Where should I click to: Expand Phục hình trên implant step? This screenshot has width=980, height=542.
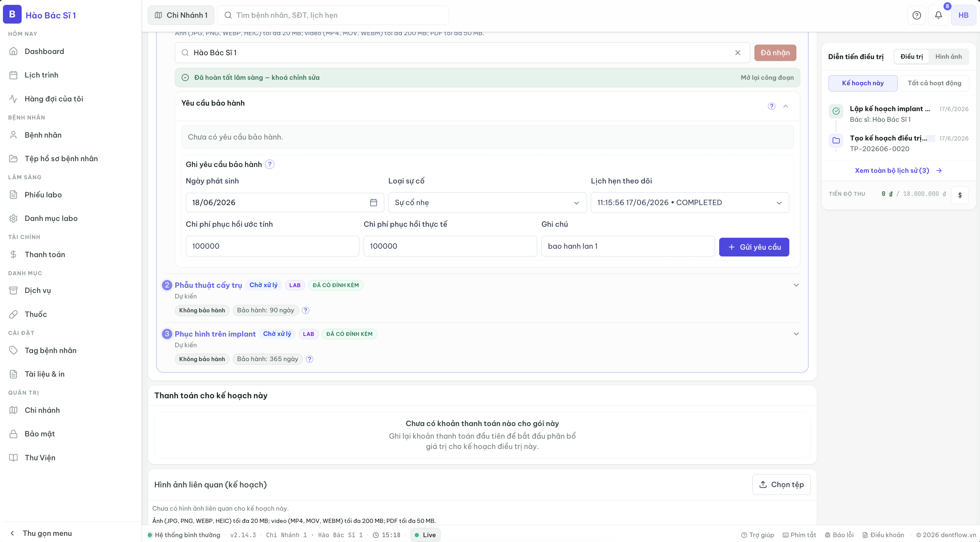coord(796,334)
